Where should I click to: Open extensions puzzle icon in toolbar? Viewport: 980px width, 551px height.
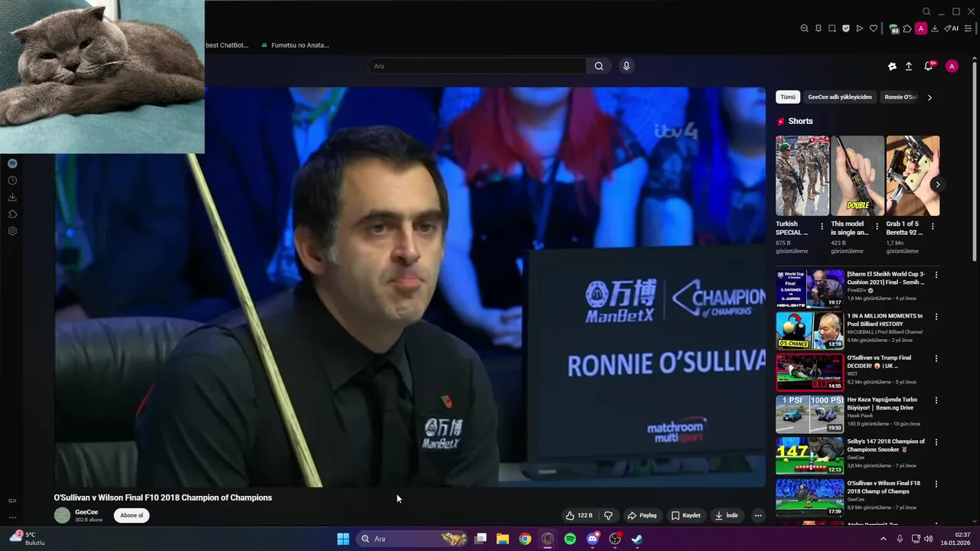point(907,28)
